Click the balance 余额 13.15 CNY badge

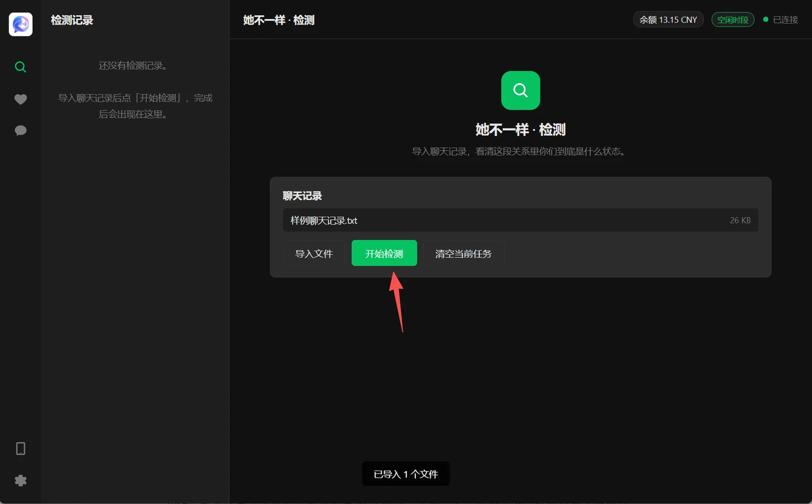tap(668, 20)
